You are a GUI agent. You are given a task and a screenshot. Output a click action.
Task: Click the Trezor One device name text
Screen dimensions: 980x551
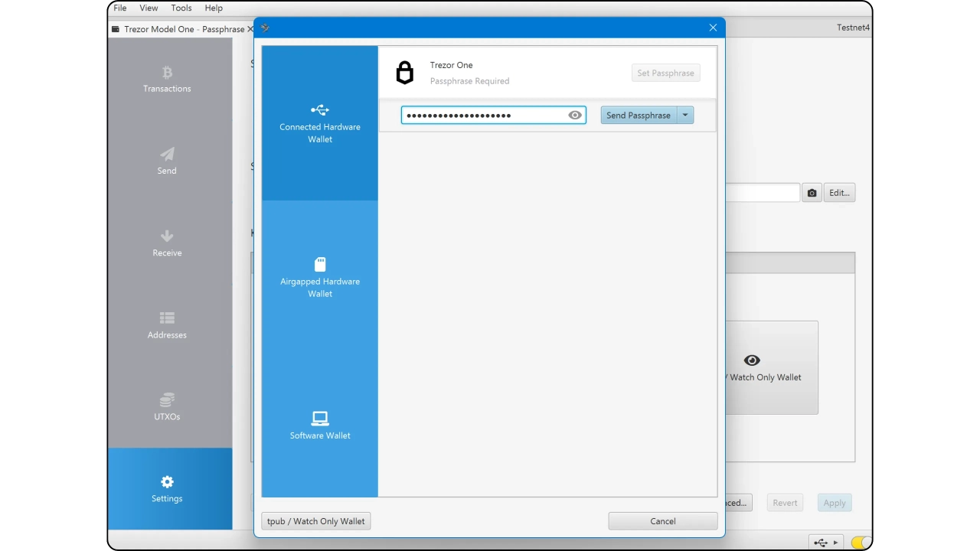pyautogui.click(x=452, y=65)
